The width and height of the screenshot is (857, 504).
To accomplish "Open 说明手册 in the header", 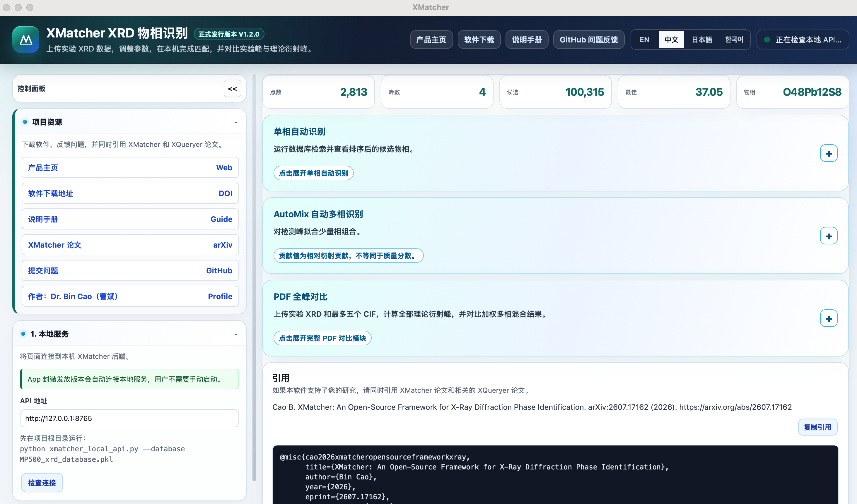I will point(527,40).
